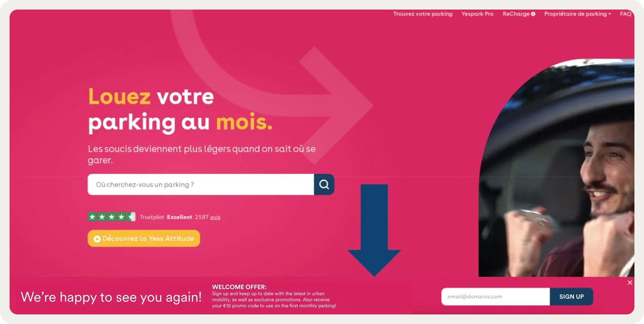Screen dimensions: 644x324
Task: Click the large blue down arrow
Action: (x=374, y=230)
